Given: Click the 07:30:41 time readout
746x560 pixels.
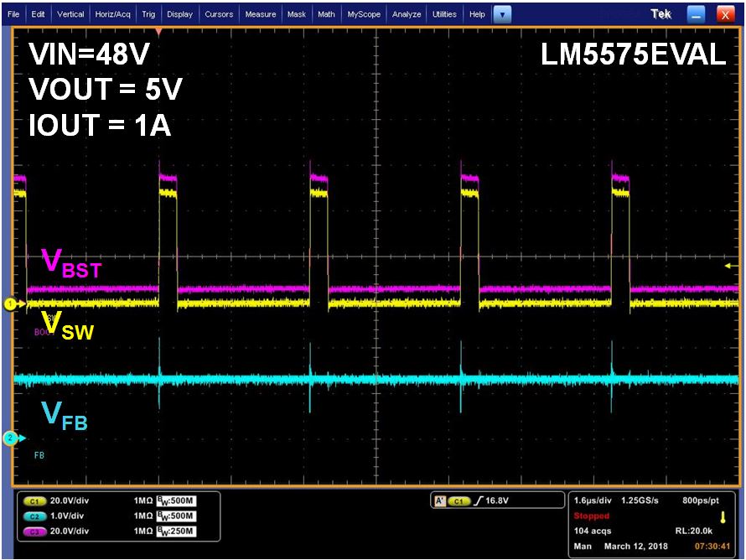Looking at the screenshot, I should tap(712, 547).
